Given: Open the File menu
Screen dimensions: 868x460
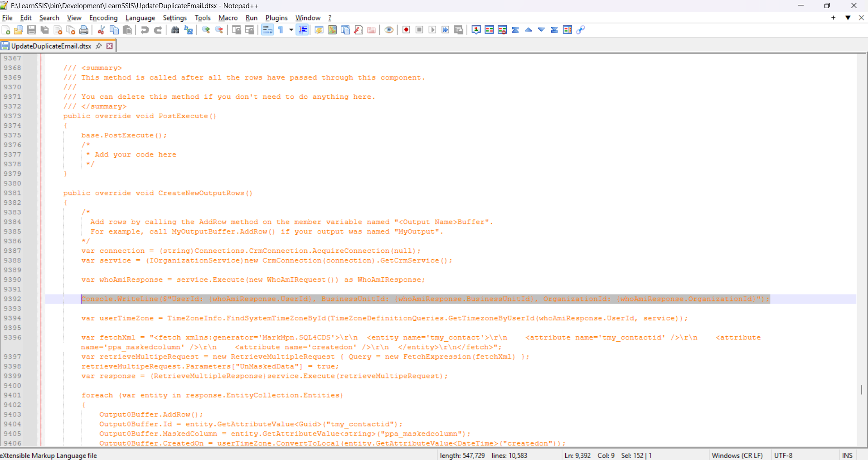Looking at the screenshot, I should coord(7,18).
